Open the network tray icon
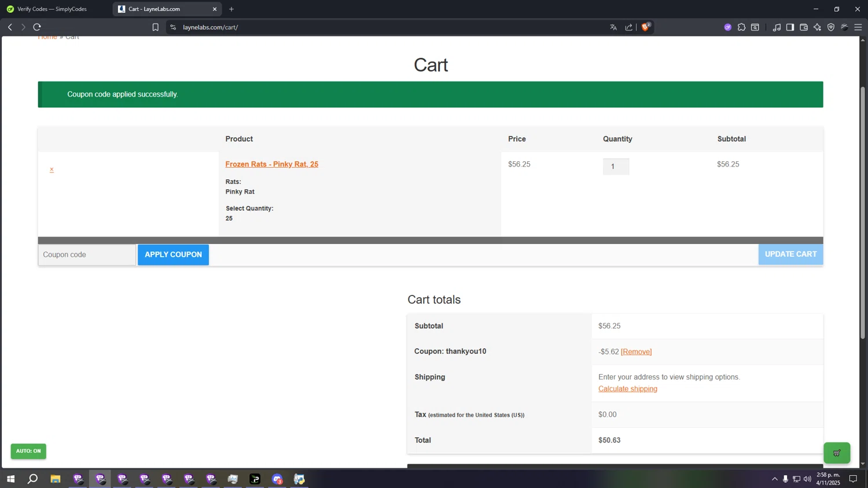The width and height of the screenshot is (868, 488). tap(796, 479)
